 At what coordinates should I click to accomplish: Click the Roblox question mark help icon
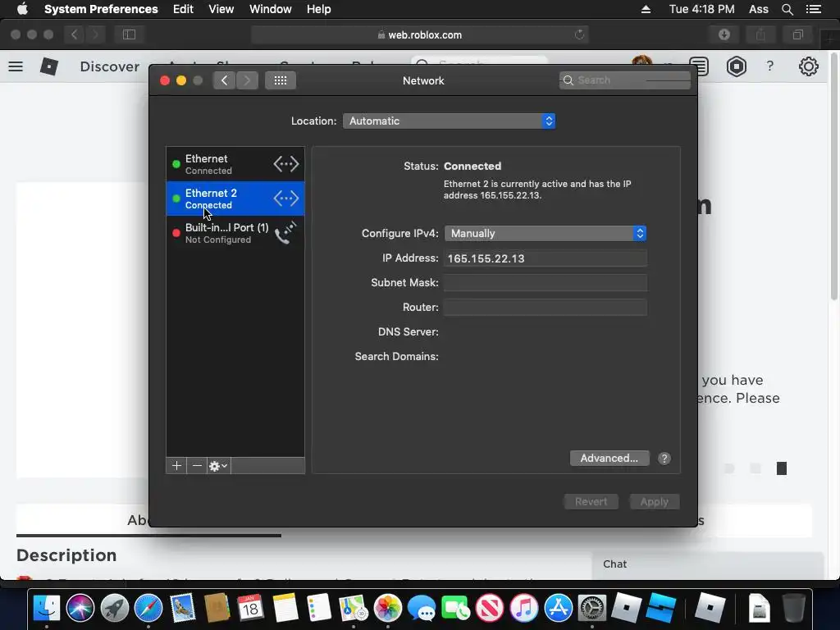pyautogui.click(x=769, y=66)
